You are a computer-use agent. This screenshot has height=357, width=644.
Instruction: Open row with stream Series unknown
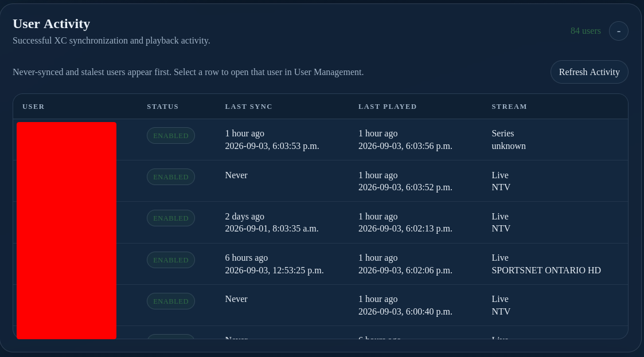pos(321,139)
